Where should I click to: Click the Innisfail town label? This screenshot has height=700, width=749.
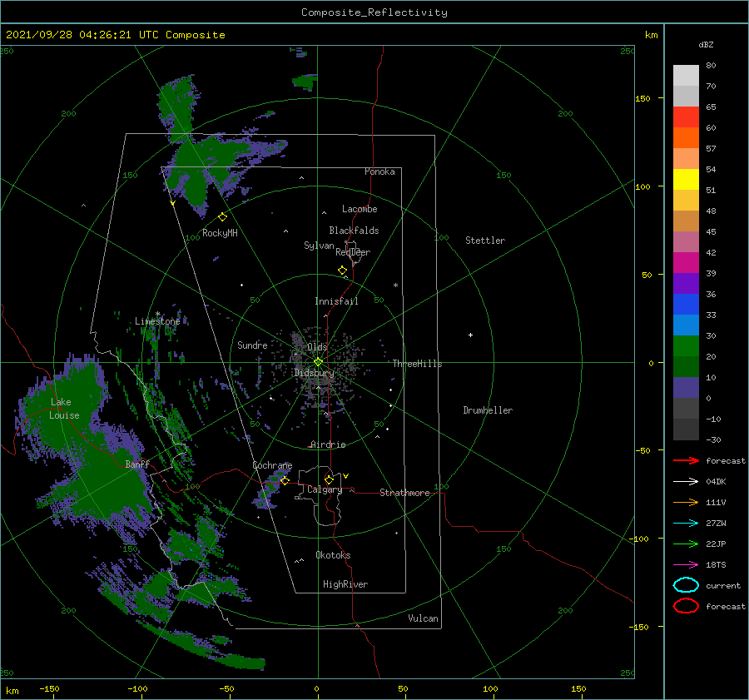pyautogui.click(x=336, y=301)
